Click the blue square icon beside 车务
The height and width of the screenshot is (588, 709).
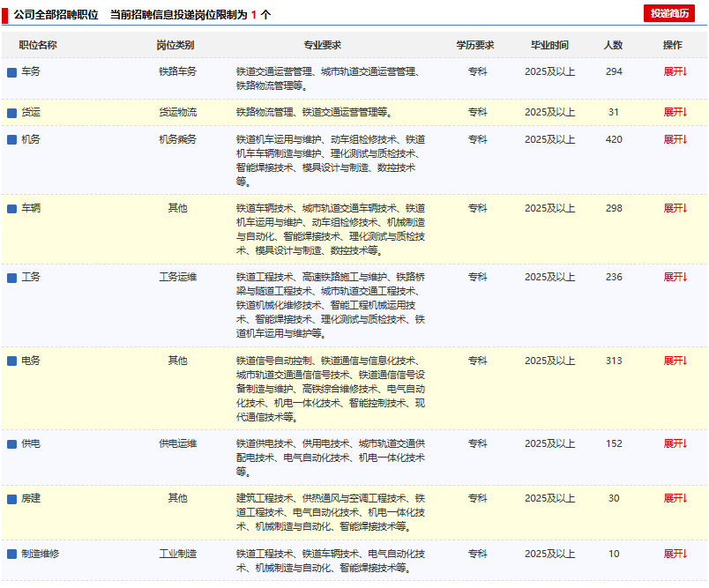[11, 72]
